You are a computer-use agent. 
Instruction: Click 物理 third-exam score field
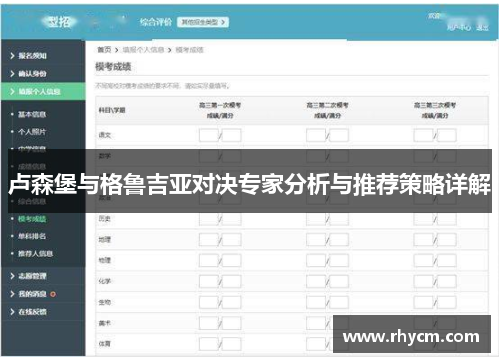pos(423,260)
